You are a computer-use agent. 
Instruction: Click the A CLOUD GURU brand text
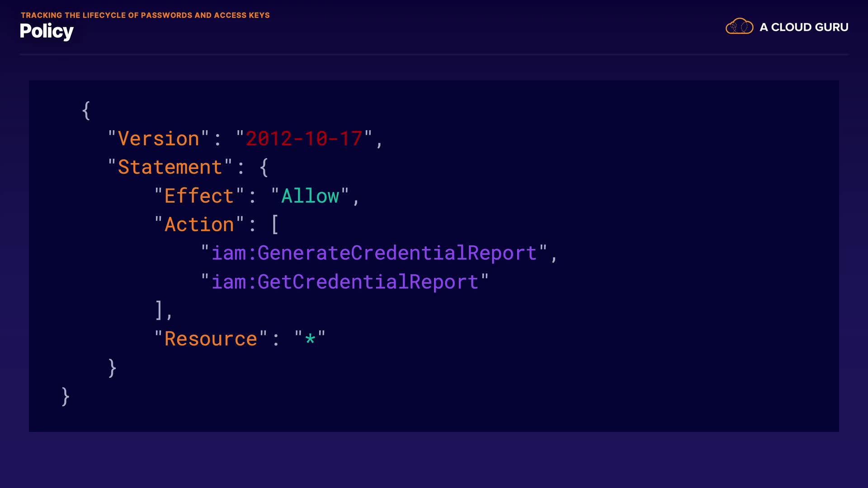tap(804, 27)
